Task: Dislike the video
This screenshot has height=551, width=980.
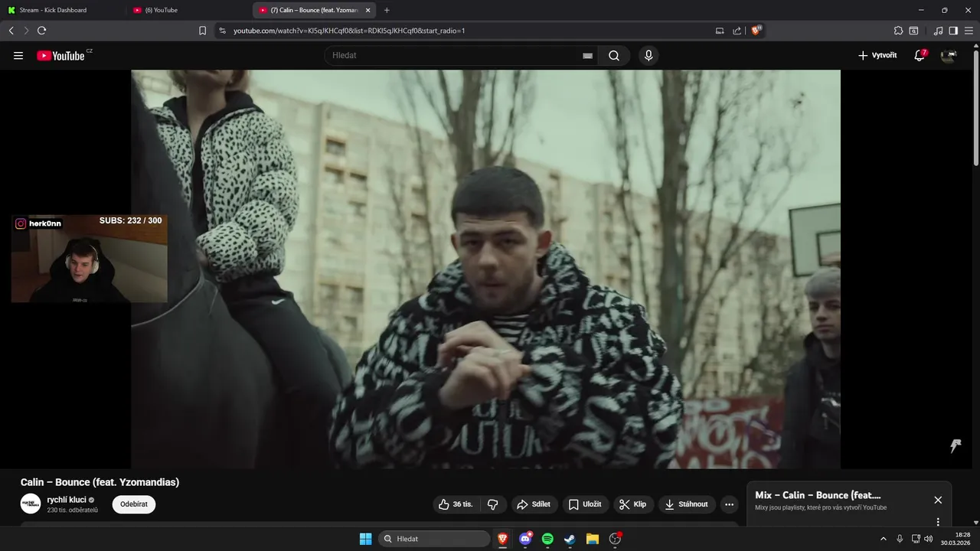Action: point(493,504)
